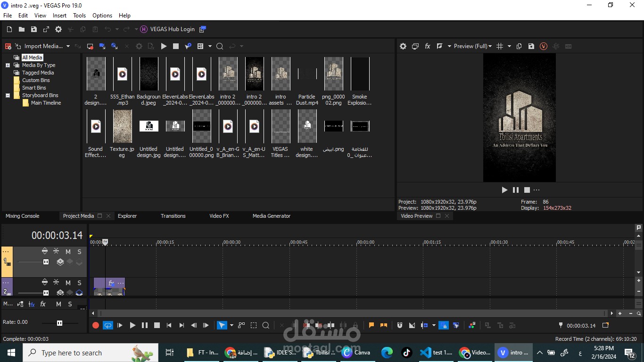Open the grid overlay options dropdown arrow
This screenshot has height=362, width=644.
(x=509, y=46)
